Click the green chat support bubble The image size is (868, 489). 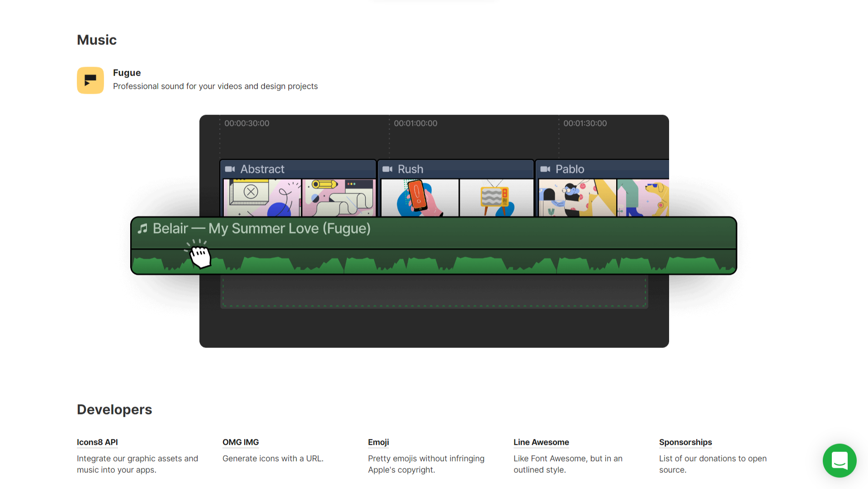tap(840, 461)
